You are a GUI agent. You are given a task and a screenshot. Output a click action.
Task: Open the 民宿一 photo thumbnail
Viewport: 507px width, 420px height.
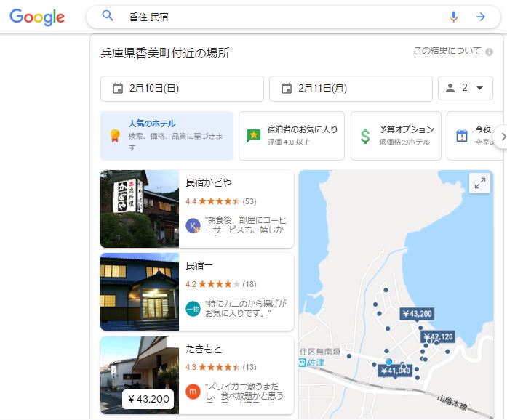(140, 291)
